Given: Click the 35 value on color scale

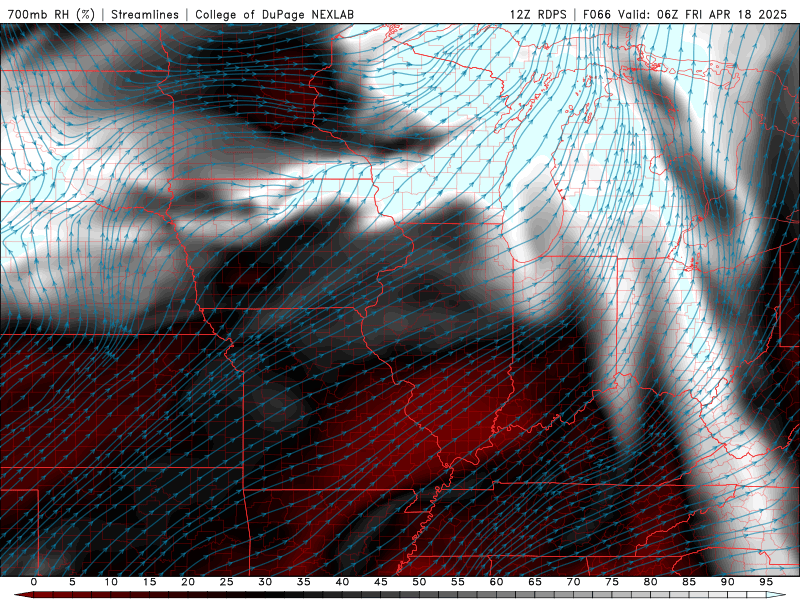Looking at the screenshot, I should (304, 582).
